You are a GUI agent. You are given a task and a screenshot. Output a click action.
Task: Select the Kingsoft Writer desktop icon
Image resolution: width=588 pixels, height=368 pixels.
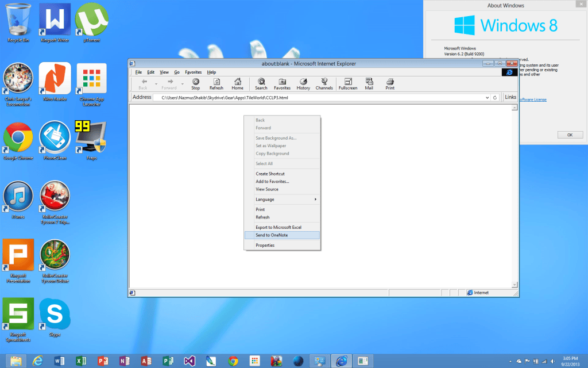[55, 22]
